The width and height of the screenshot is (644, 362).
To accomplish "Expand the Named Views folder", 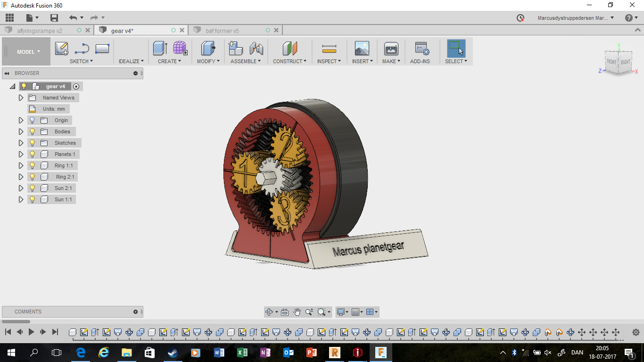I will 21,98.
